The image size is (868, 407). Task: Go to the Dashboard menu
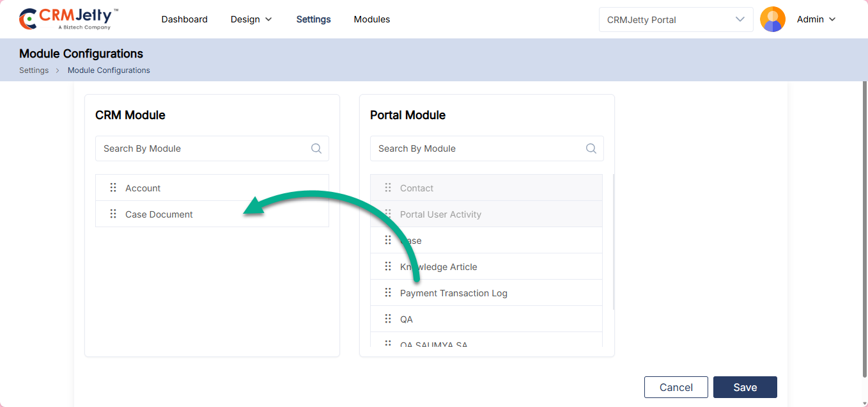(x=184, y=19)
